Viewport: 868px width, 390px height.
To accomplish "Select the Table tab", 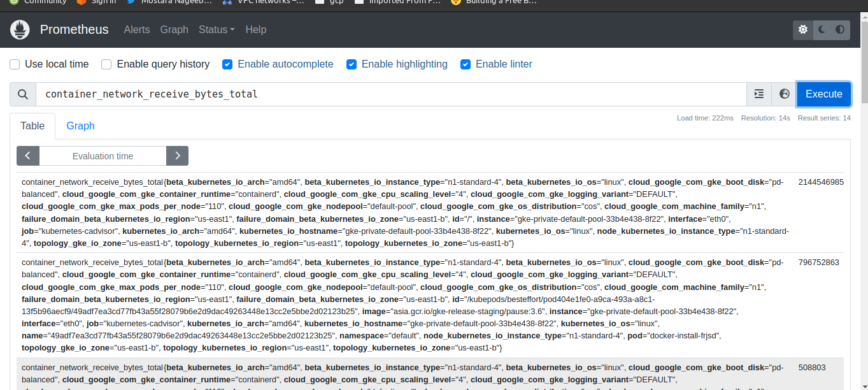I will coord(32,126).
